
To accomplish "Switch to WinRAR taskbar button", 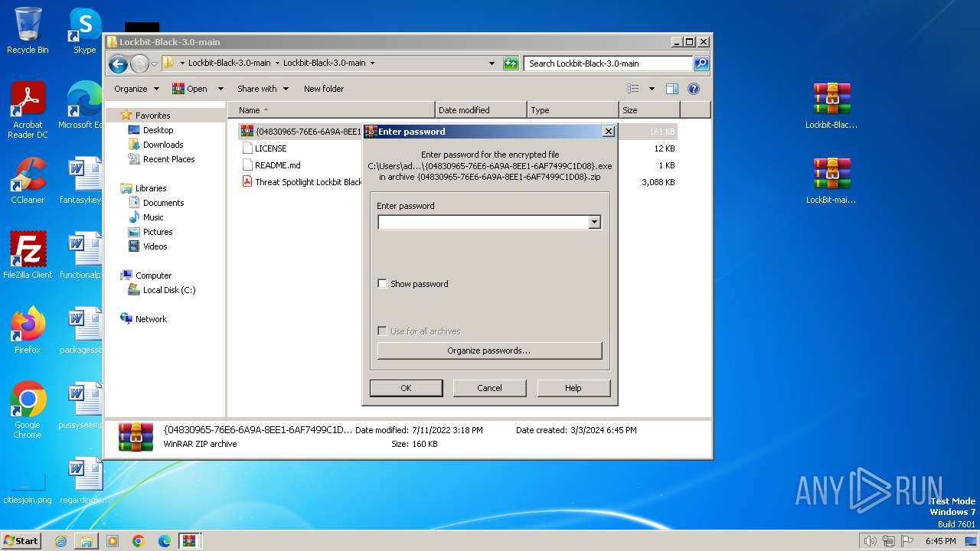I will click(190, 541).
